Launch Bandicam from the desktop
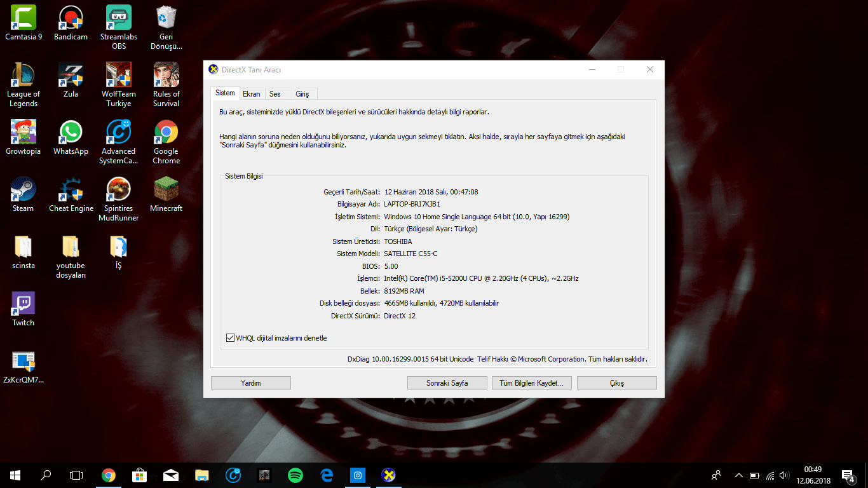This screenshot has width=868, height=488. 71,23
